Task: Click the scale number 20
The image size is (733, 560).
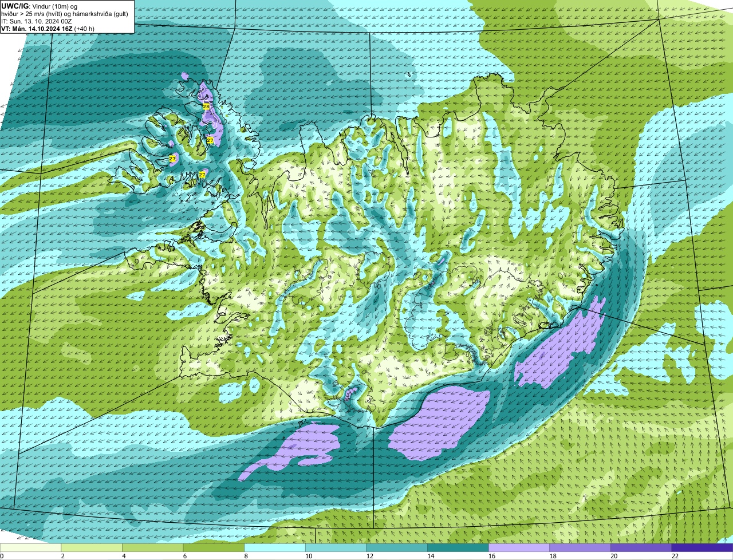Action: coord(614,556)
